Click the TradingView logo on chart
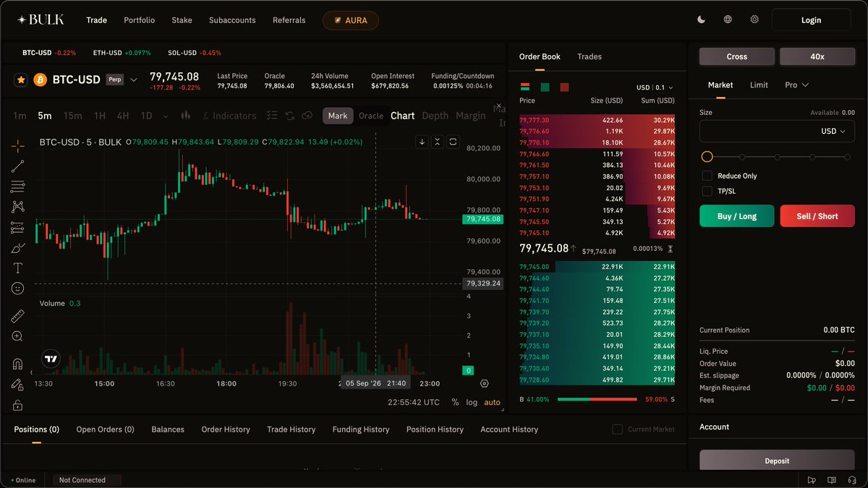 pos(50,359)
